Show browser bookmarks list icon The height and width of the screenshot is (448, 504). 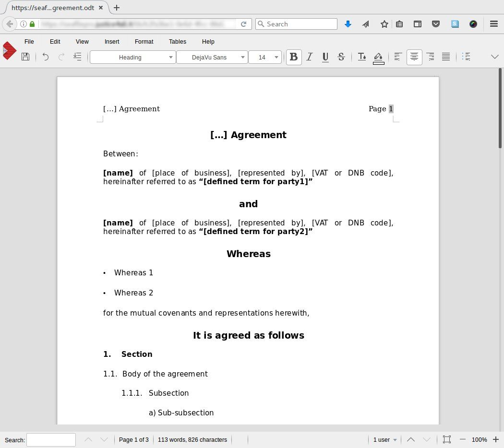pyautogui.click(x=399, y=24)
